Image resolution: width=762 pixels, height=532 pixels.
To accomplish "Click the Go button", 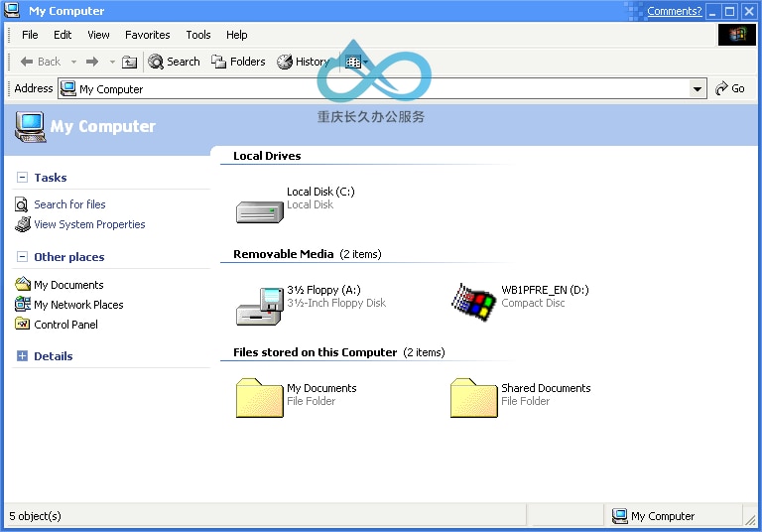I will coord(730,88).
